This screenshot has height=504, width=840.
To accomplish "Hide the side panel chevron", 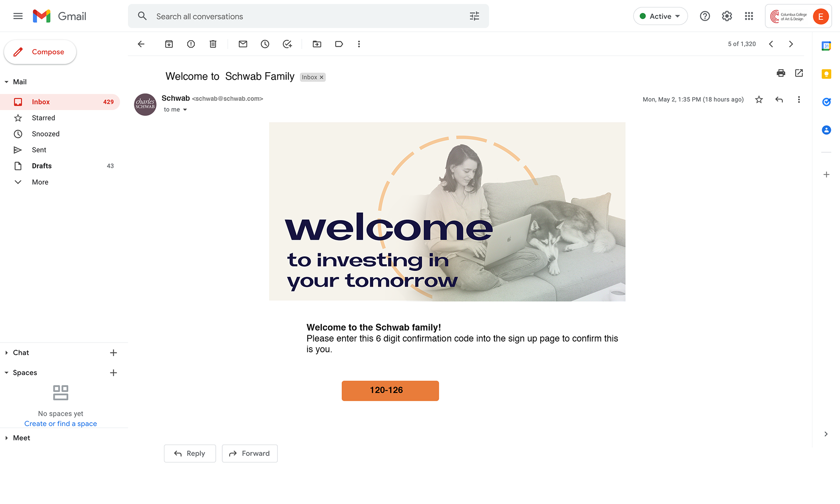I will [x=826, y=434].
